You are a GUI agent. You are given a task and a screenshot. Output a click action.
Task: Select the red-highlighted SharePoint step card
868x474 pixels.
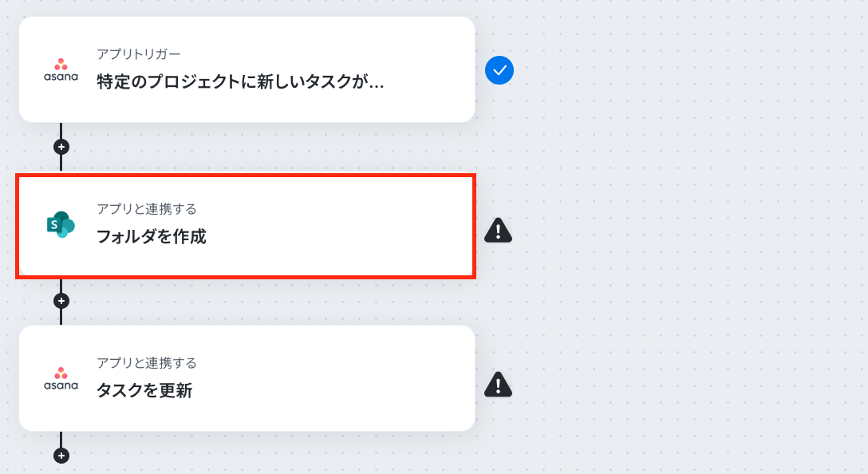tap(246, 227)
